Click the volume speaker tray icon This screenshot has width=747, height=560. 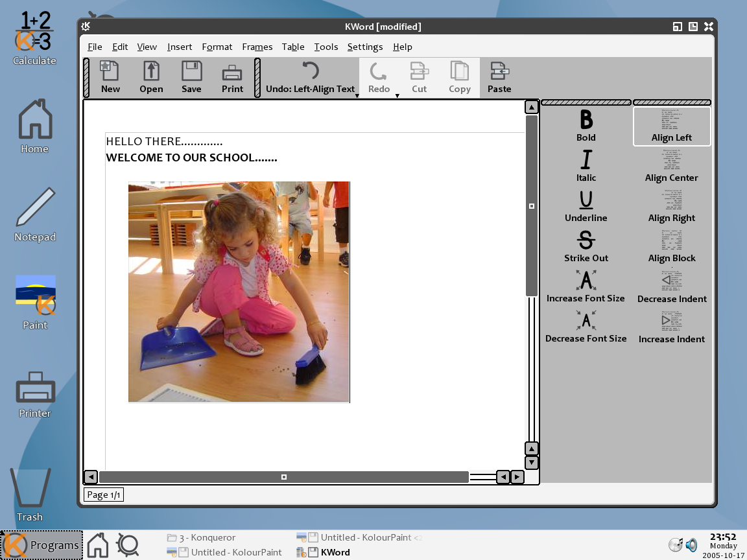point(692,544)
